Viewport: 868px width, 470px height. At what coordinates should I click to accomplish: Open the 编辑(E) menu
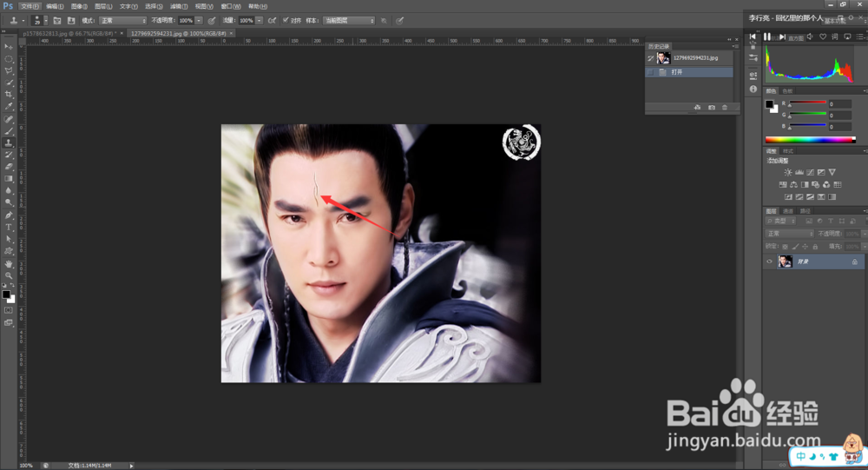pyautogui.click(x=55, y=6)
